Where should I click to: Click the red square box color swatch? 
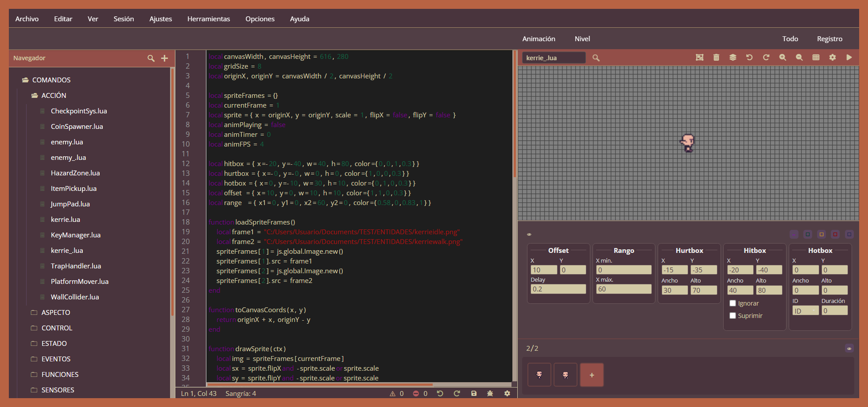tap(835, 234)
